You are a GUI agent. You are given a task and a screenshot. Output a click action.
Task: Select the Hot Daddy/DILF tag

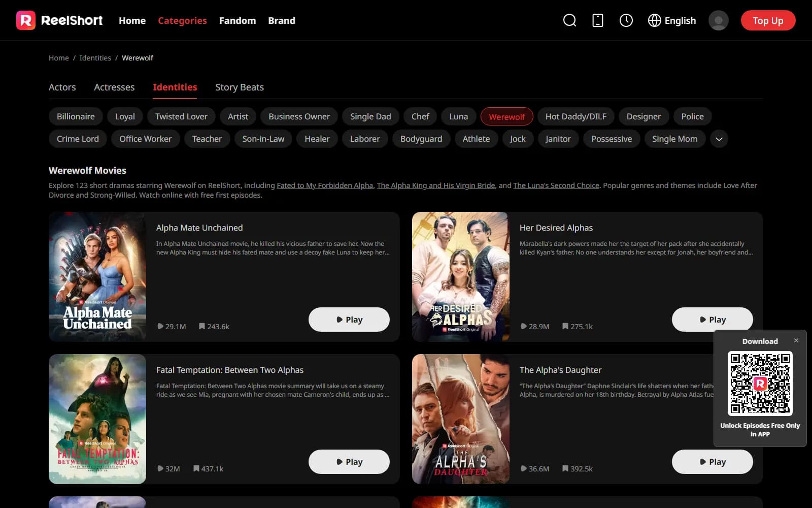[576, 116]
